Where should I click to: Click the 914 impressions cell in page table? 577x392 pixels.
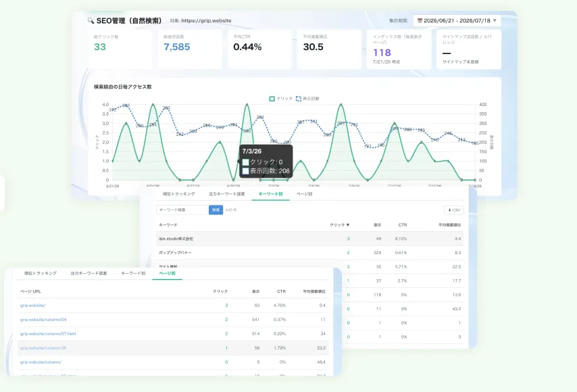click(x=255, y=334)
